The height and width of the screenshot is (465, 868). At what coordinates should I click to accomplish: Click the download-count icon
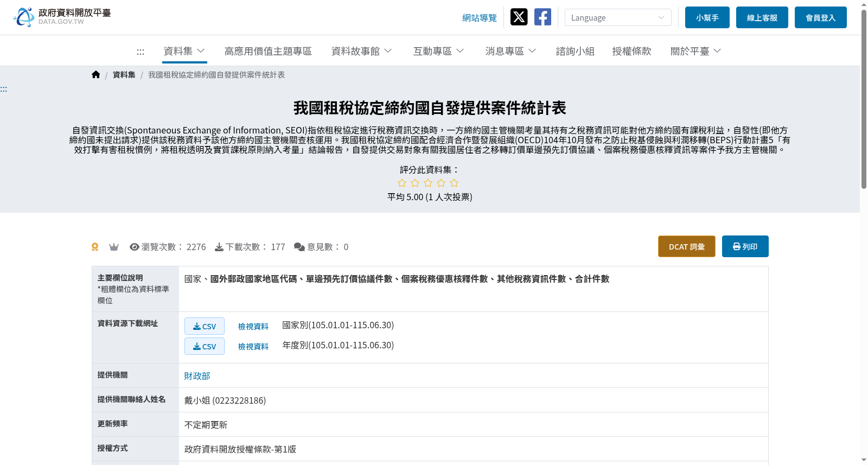(219, 247)
